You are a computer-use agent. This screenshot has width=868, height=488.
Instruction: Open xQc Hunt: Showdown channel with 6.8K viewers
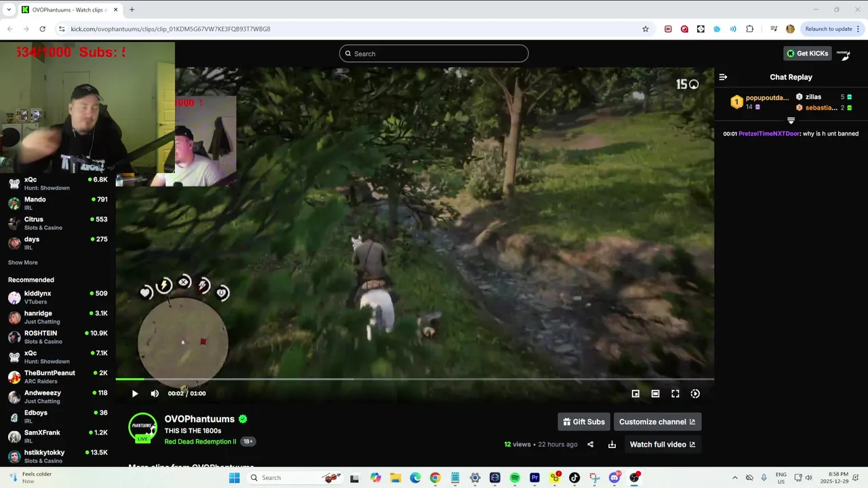point(58,183)
